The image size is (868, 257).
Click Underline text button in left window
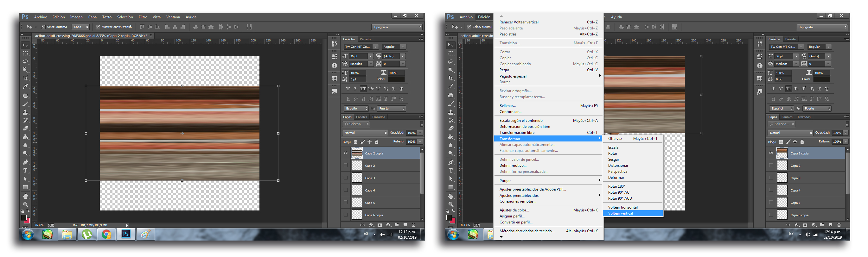point(393,89)
